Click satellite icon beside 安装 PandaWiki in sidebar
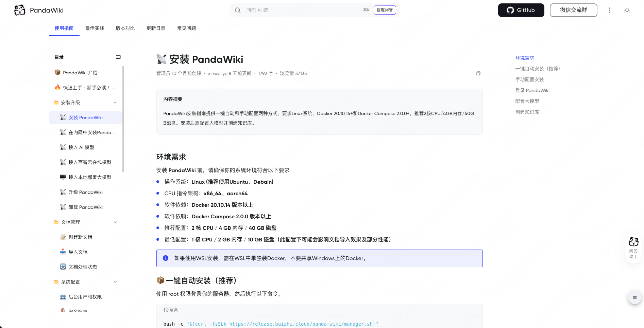 63,117
